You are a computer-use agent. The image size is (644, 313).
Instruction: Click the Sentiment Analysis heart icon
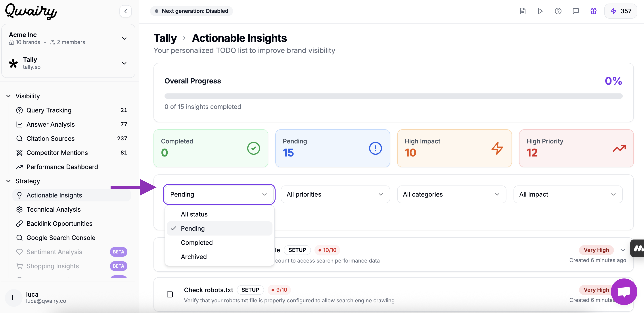click(19, 252)
